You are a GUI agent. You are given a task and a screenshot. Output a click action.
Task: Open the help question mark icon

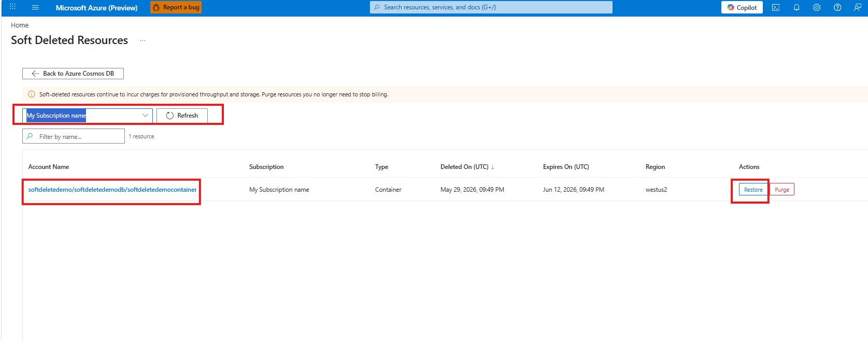click(x=837, y=7)
